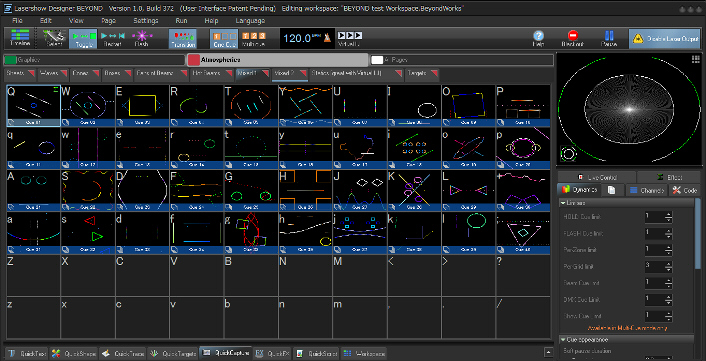Image resolution: width=706 pixels, height=361 pixels.
Task: Open the Timeline view button
Action: pyautogui.click(x=20, y=38)
